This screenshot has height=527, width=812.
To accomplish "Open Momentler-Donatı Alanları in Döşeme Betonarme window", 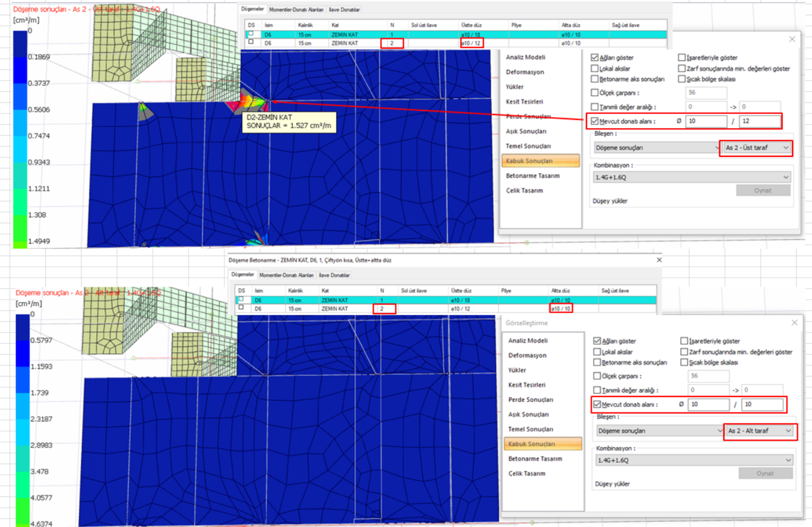I will [286, 275].
